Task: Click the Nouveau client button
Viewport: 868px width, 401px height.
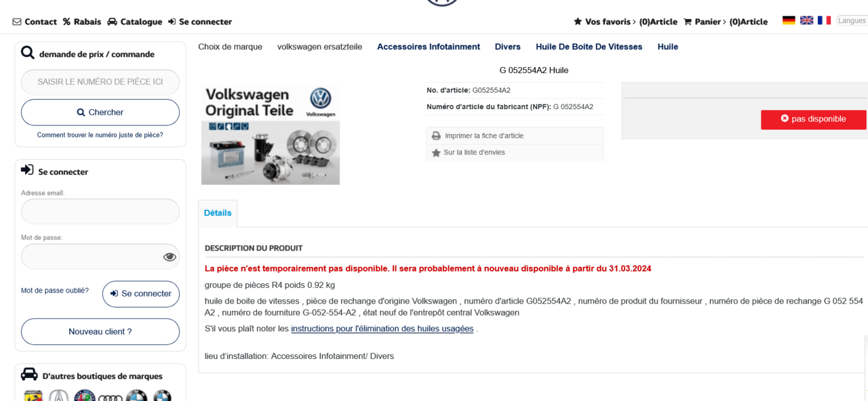Action: [100, 332]
